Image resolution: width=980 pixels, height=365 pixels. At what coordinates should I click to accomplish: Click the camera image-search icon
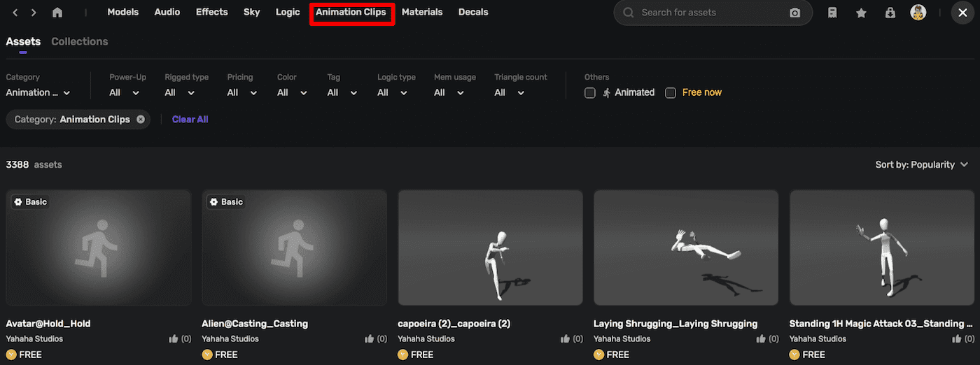pos(794,13)
